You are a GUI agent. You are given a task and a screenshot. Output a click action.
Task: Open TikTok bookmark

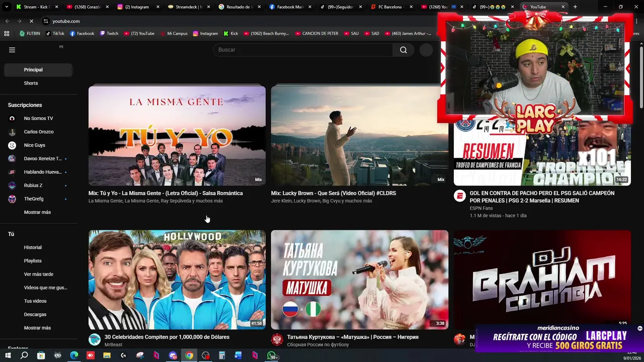[55, 34]
